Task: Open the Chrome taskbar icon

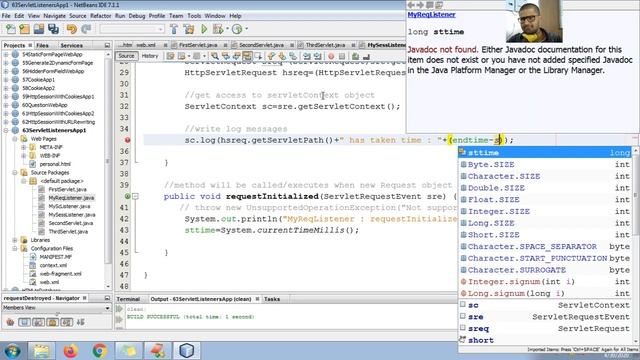Action: (x=100, y=351)
